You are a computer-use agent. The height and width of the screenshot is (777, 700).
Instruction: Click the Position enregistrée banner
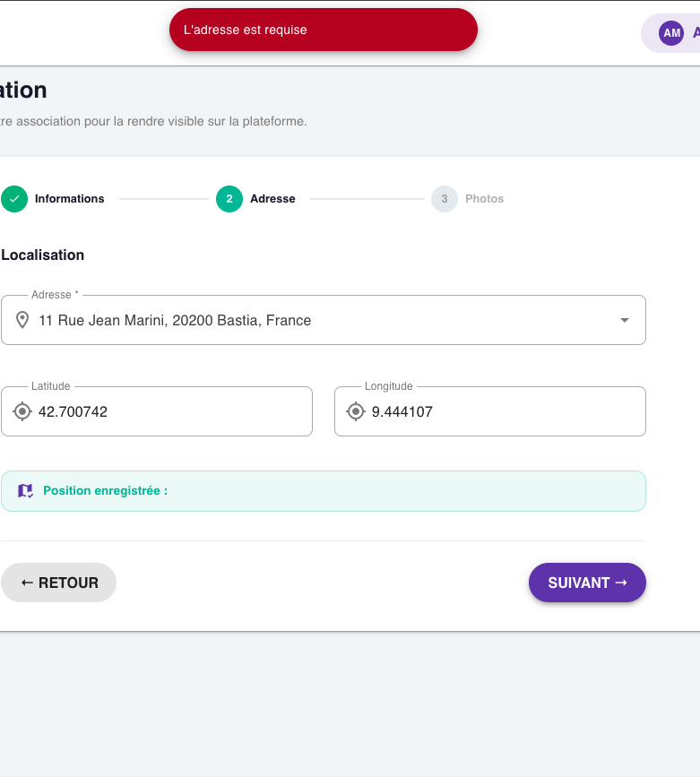coord(324,491)
